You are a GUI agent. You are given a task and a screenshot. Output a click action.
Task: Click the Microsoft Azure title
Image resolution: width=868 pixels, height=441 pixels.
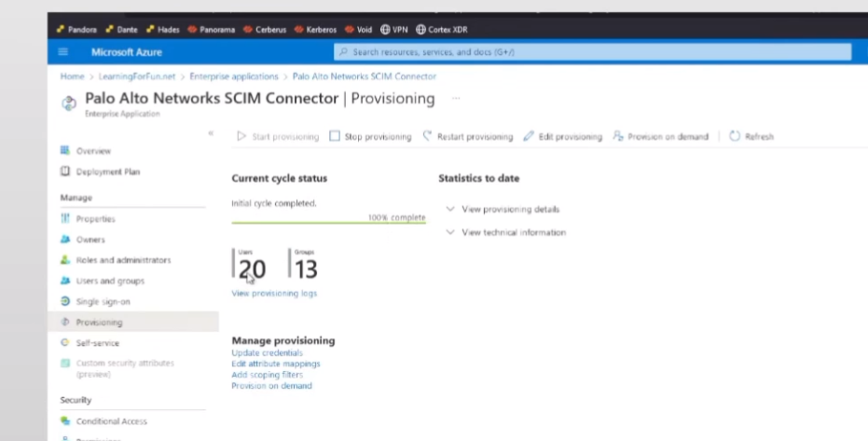[126, 52]
